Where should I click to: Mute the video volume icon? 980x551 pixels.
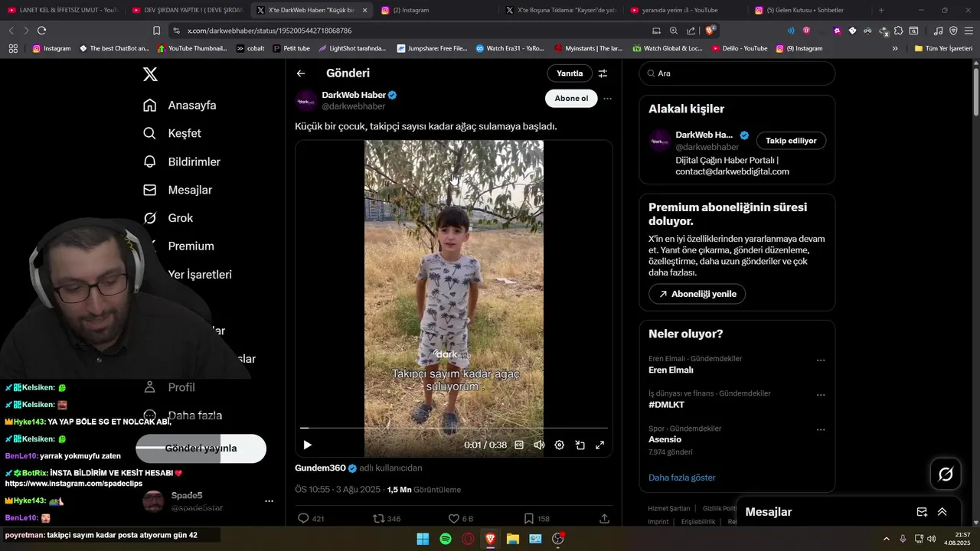[539, 445]
